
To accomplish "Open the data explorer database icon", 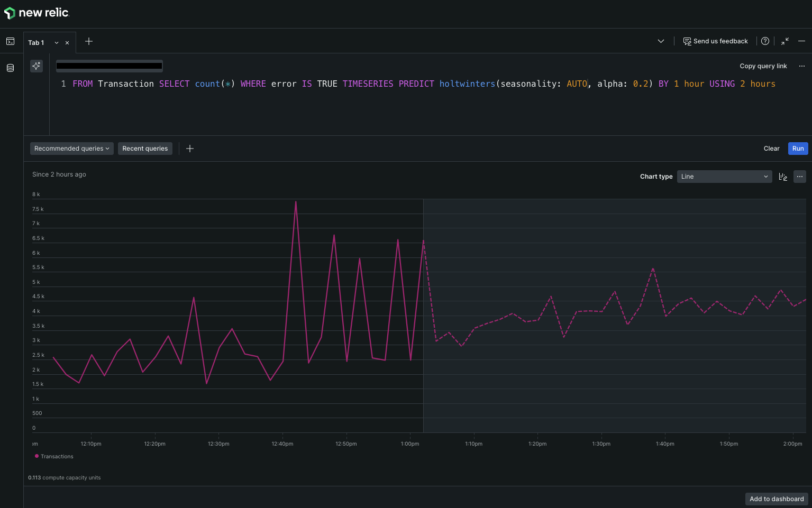I will (10, 68).
